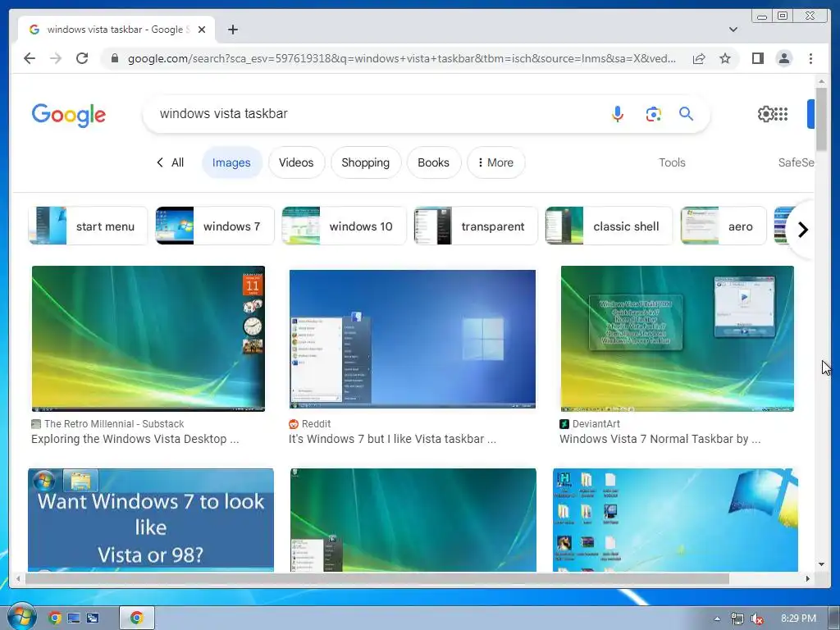Screen dimensions: 840x630
Task: Click the Chrome address bar URL
Action: (401, 58)
